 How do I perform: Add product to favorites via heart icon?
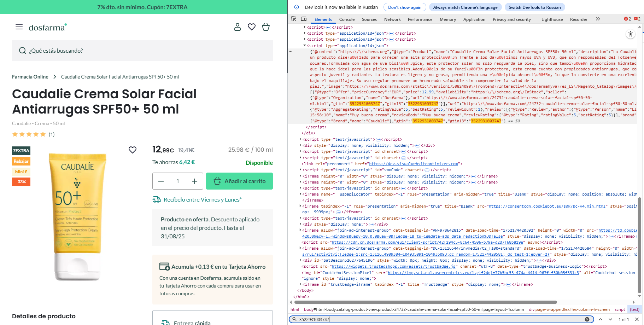(x=133, y=150)
